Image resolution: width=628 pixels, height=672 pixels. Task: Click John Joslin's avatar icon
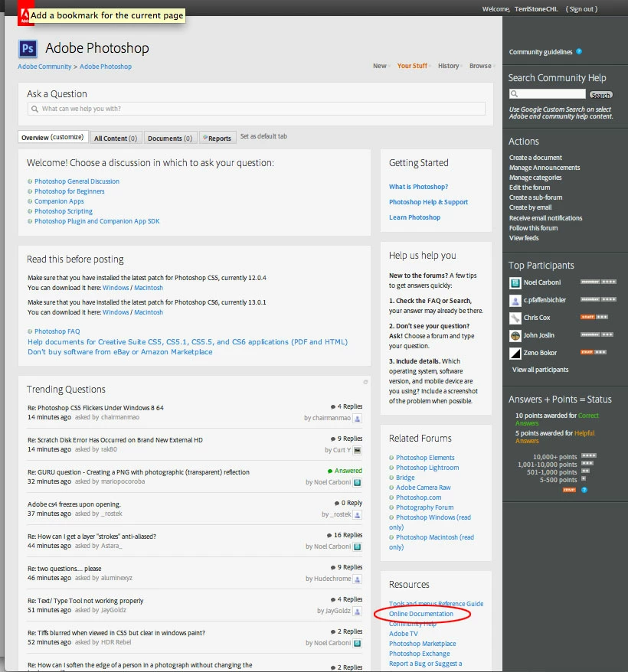point(515,335)
